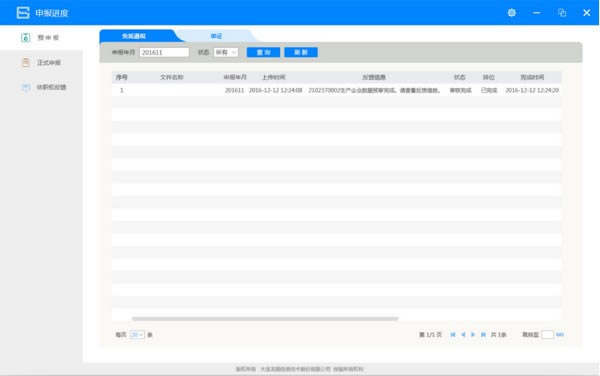Click the 正式申报 clipboard icon
Image resolution: width=600 pixels, height=376 pixels.
26,62
